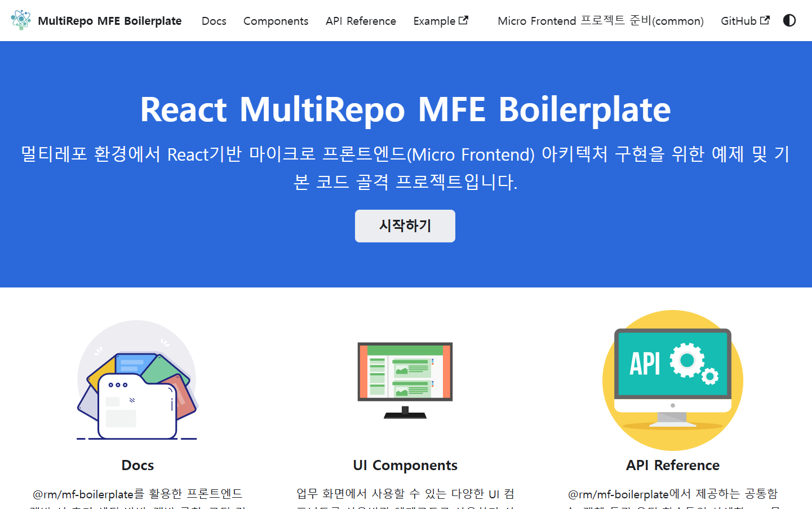Screen dimensions: 812x509
Task: Open the Example navbar link
Action: pyautogui.click(x=434, y=21)
